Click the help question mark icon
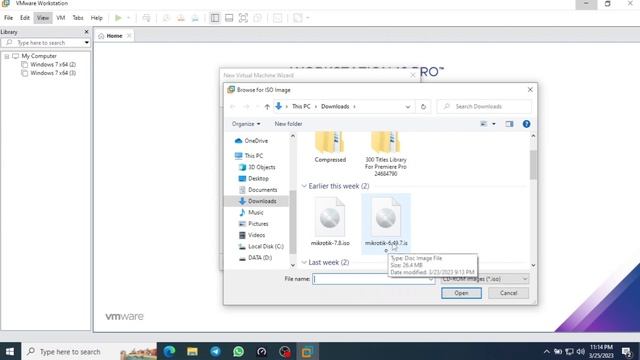The height and width of the screenshot is (360, 640). [x=527, y=124]
